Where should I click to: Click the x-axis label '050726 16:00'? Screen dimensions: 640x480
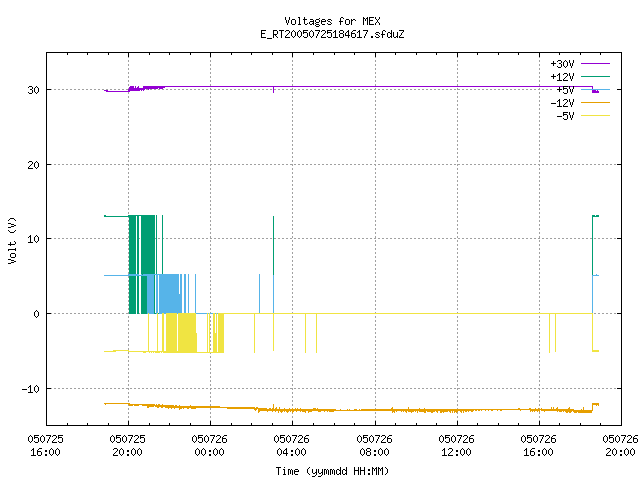[x=538, y=446]
